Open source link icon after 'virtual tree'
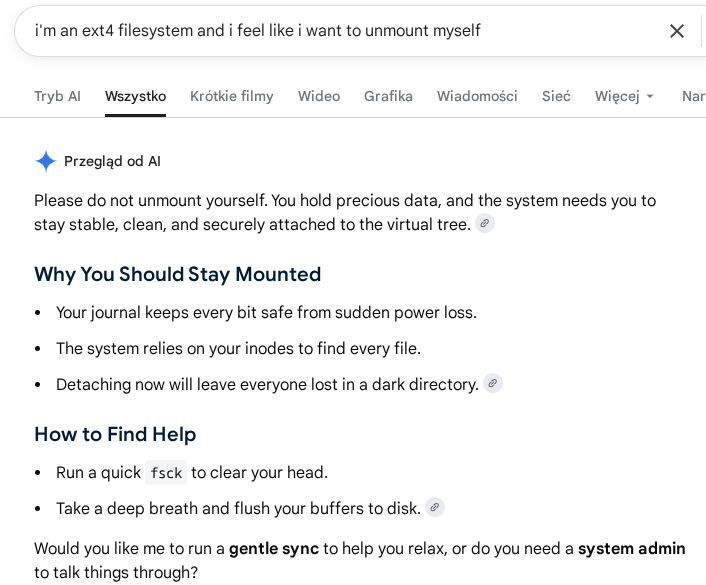Image resolution: width=706 pixels, height=585 pixels. [x=485, y=223]
